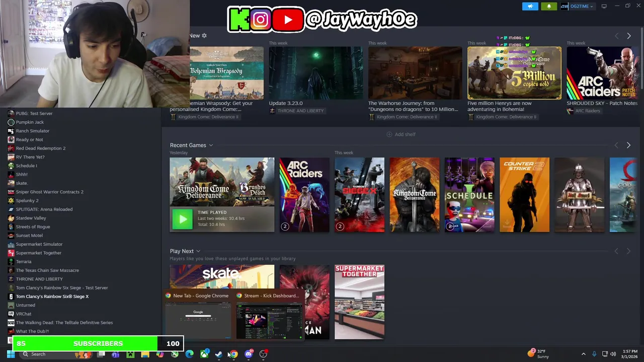Click Stardew Valley game icon in sidebar
The height and width of the screenshot is (362, 644).
11,218
